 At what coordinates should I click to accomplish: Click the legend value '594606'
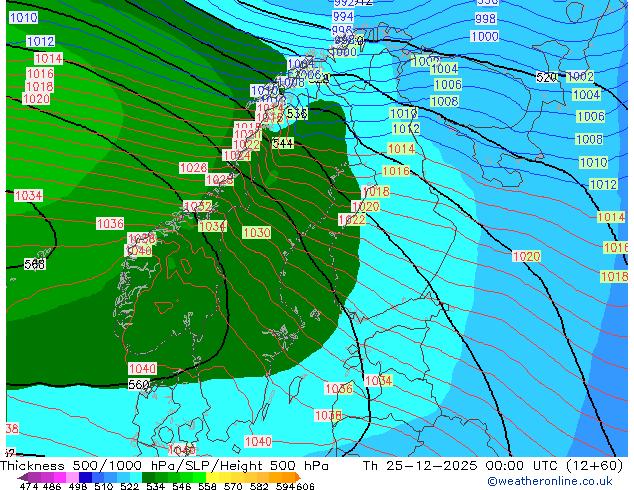[x=295, y=486]
